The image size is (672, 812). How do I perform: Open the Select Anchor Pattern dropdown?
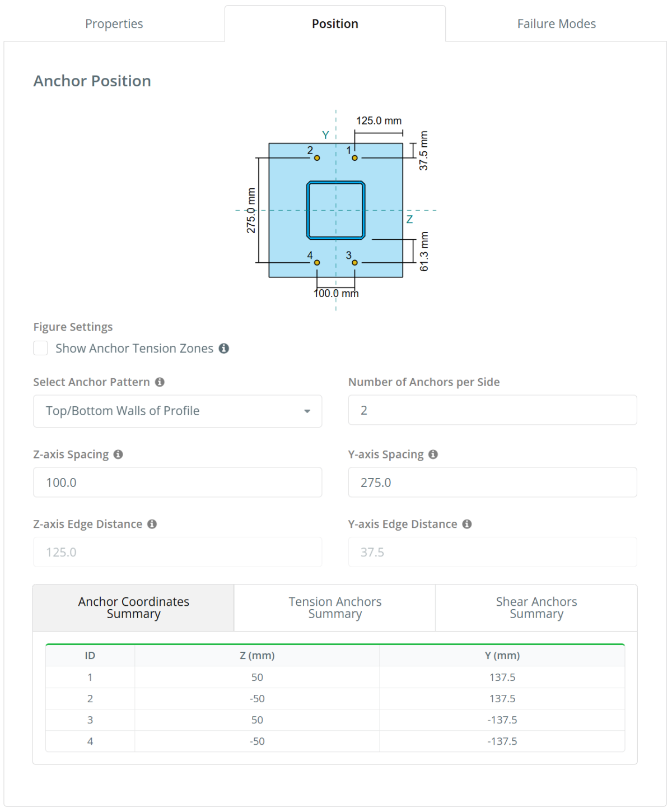[178, 411]
